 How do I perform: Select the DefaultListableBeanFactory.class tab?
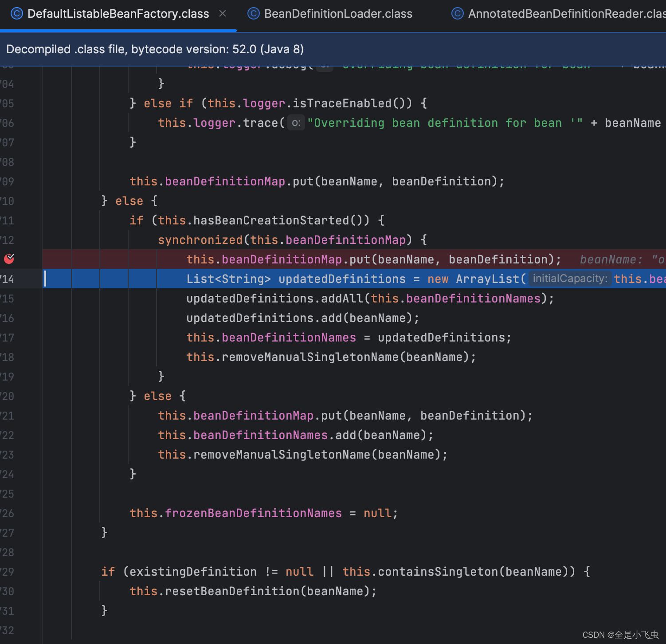click(118, 14)
